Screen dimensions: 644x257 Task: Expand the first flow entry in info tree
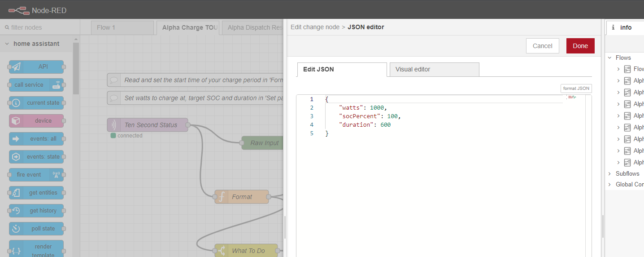click(618, 69)
